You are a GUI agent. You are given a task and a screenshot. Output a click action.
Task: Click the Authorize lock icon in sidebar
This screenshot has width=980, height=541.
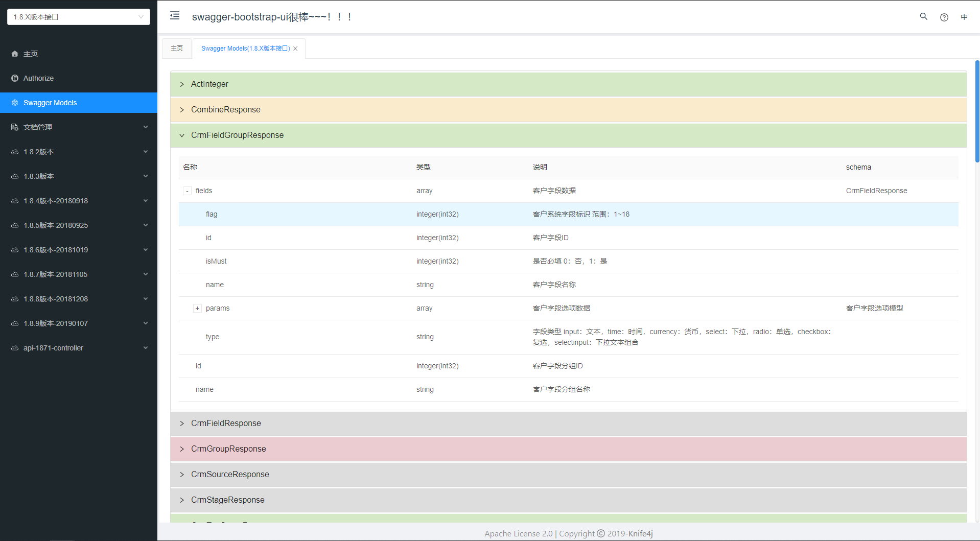click(15, 78)
